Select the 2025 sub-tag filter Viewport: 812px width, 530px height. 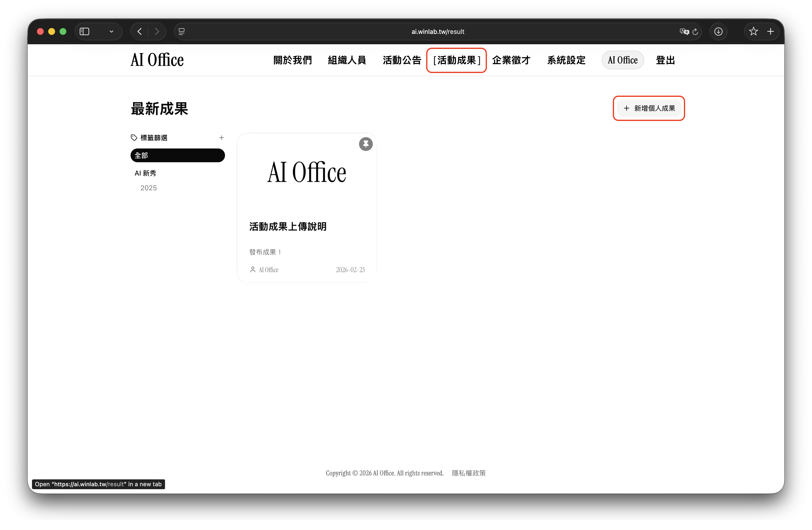(x=149, y=188)
